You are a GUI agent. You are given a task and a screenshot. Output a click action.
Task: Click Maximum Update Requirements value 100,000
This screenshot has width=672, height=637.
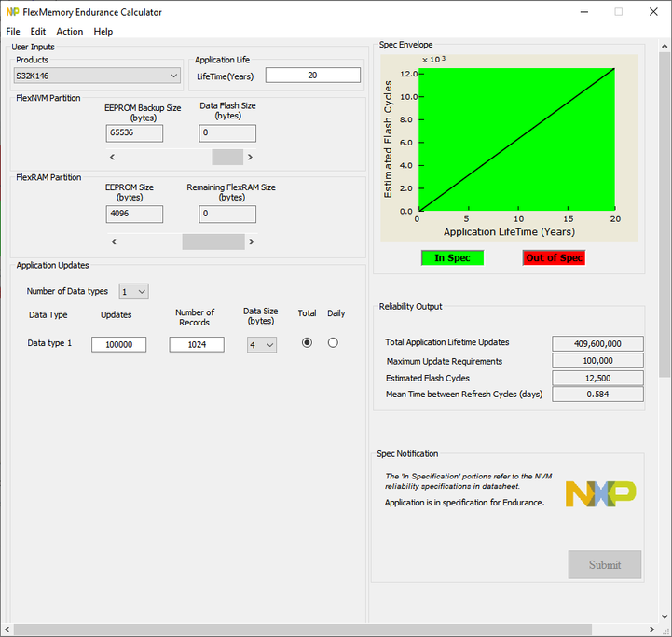coord(597,361)
